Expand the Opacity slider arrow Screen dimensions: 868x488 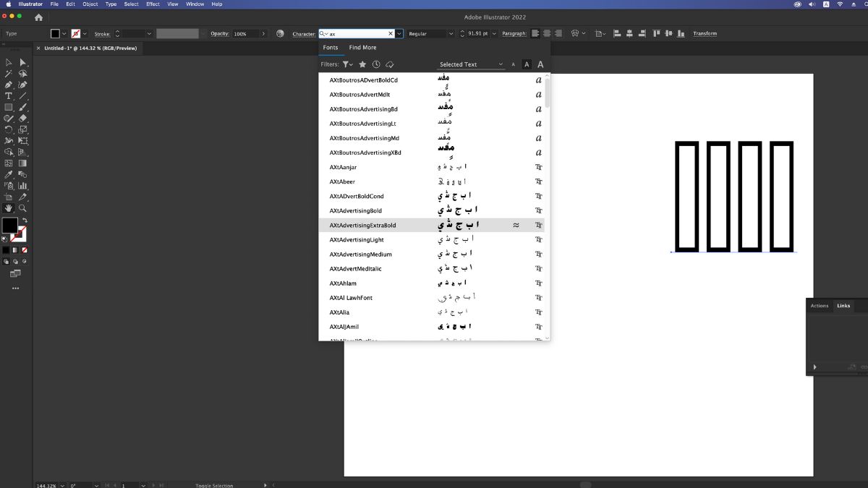point(263,33)
